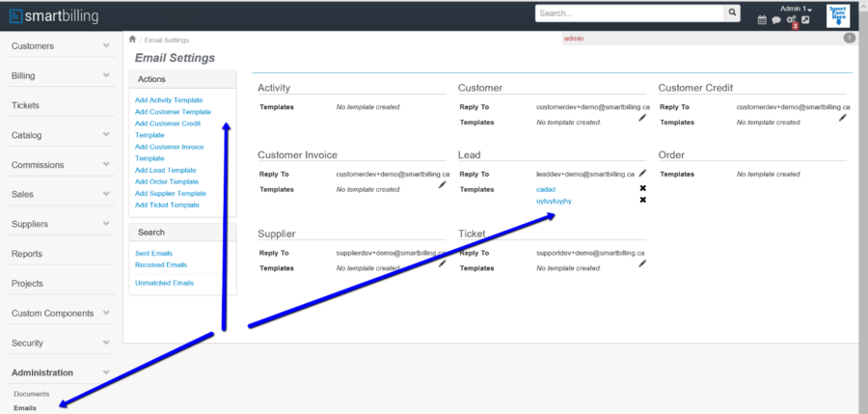Screen dimensions: 868x414
Task: Open Reports in the sidebar
Action: (x=27, y=254)
